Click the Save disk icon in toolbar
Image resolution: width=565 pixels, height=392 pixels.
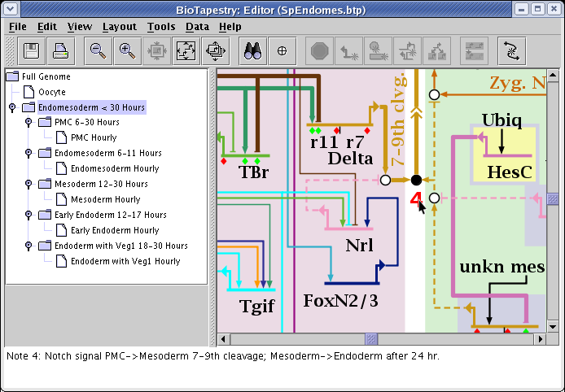pyautogui.click(x=33, y=51)
